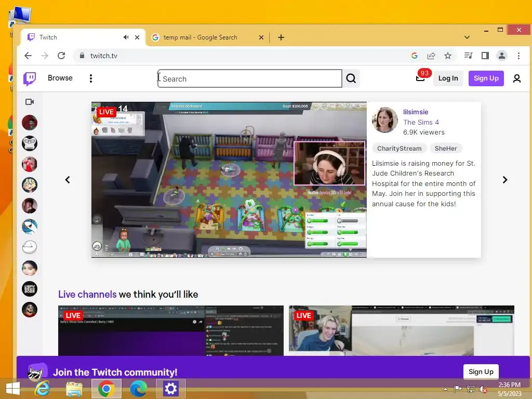The image size is (532, 399).
Task: Open The Sims 4 game category link
Action: [x=421, y=122]
